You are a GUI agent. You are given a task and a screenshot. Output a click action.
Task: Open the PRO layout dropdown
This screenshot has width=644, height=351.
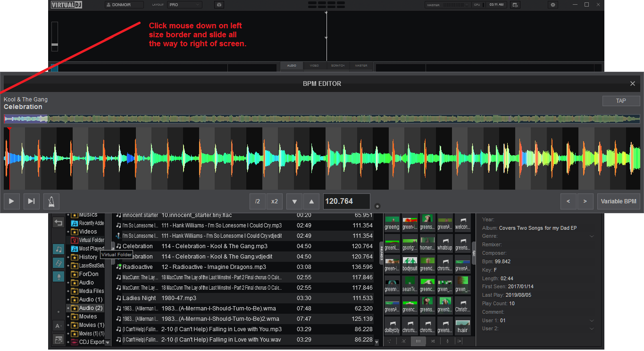click(x=184, y=5)
